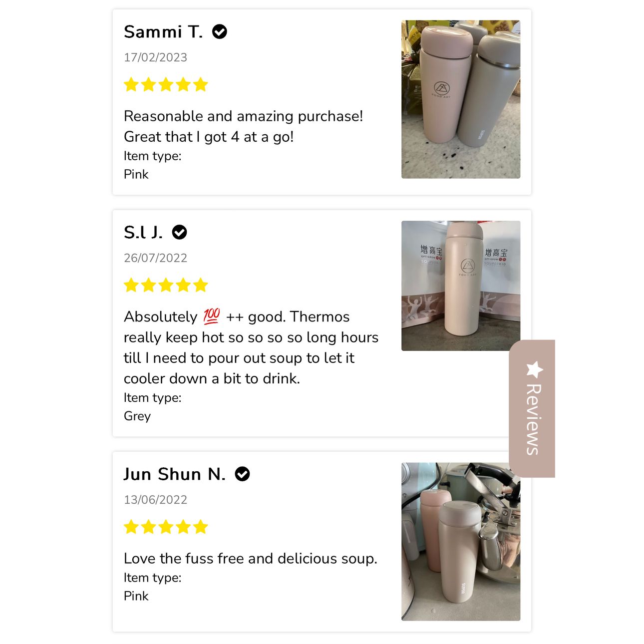Click fifth star of Sammi T.'s rating
The height and width of the screenshot is (644, 644).
point(201,84)
